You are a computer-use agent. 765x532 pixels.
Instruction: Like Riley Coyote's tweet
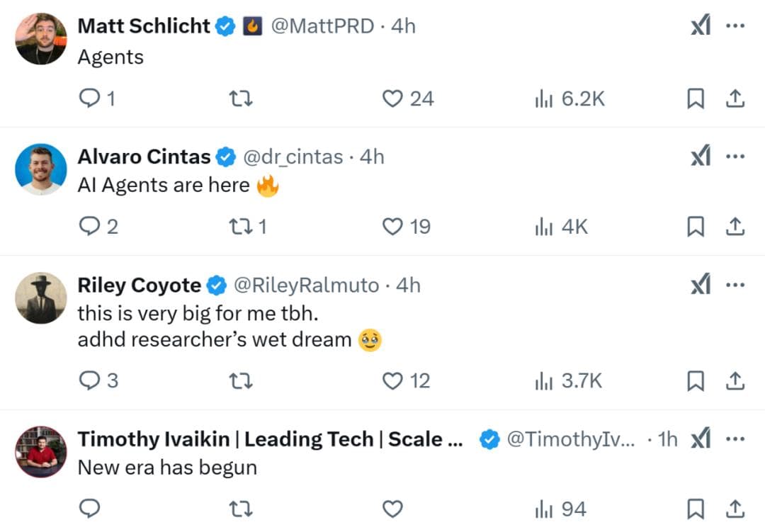392,381
